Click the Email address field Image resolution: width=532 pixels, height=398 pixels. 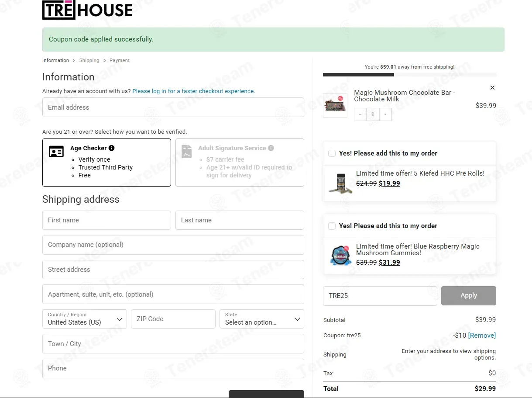173,107
